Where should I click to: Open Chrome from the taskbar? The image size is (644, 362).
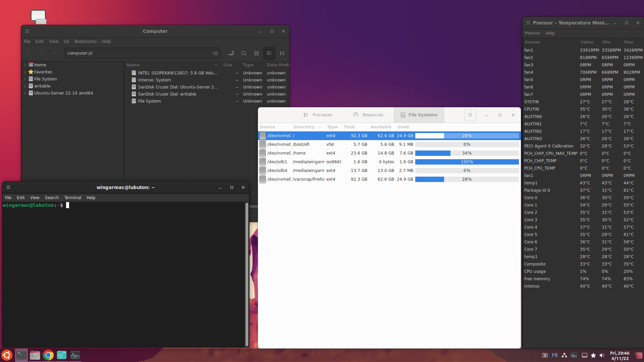(x=48, y=355)
